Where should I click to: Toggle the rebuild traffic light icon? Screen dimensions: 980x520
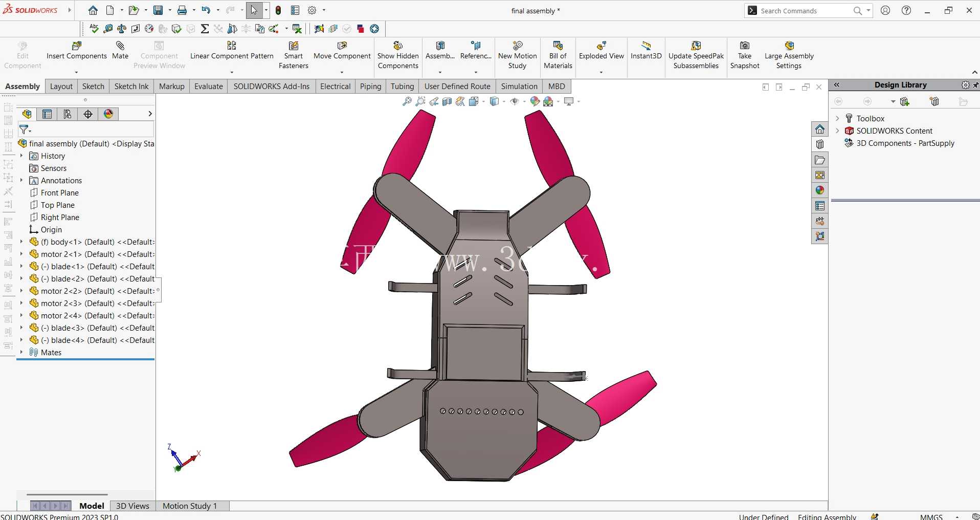278,10
